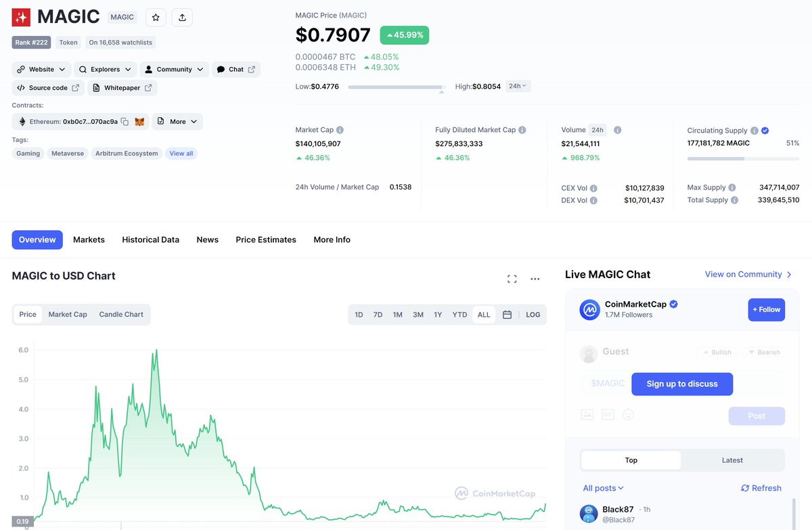Click the Guest avatar icon
Viewport: 812px width, 530px height.
[589, 354]
